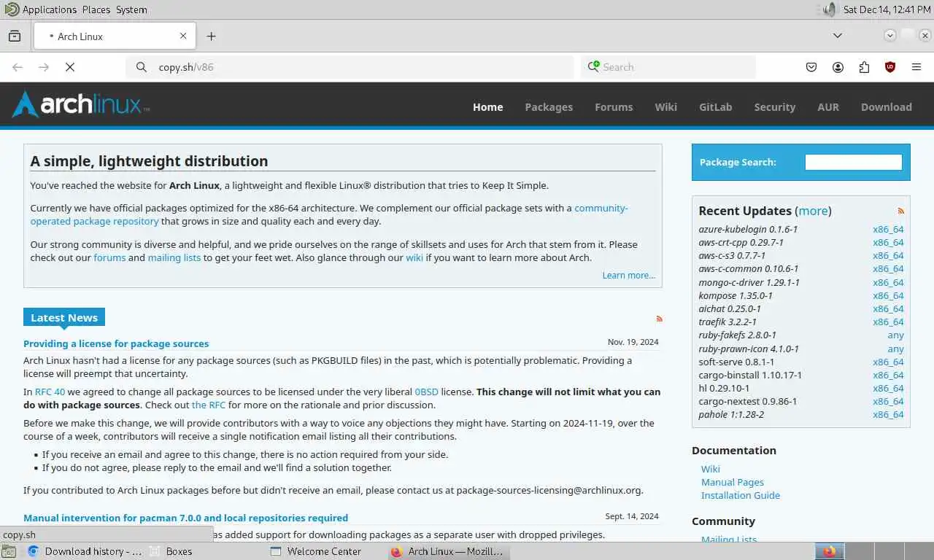This screenshot has width=934, height=560.
Task: Open the azure-kubelogin 0.1.6-1 package
Action: [747, 229]
